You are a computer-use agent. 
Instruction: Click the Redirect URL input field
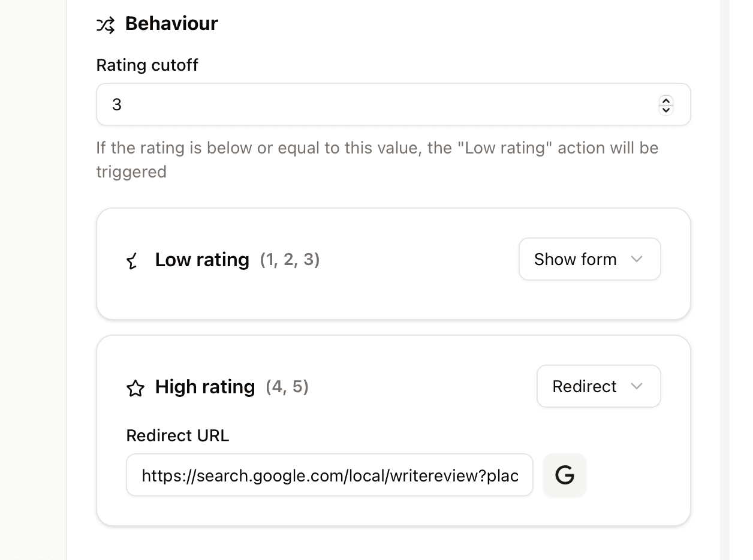[330, 475]
